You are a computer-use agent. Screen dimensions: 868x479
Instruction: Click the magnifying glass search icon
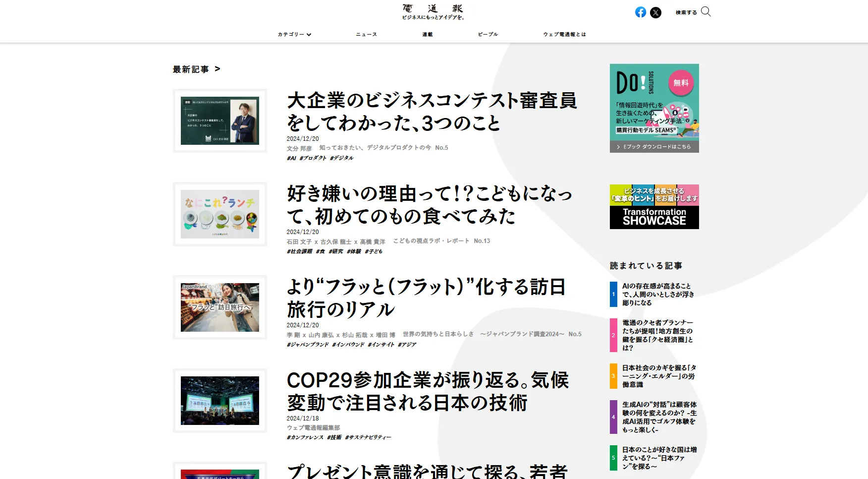coord(706,12)
